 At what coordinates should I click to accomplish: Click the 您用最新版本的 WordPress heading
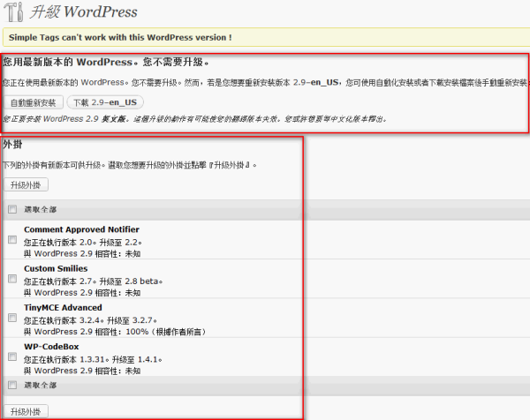point(106,62)
